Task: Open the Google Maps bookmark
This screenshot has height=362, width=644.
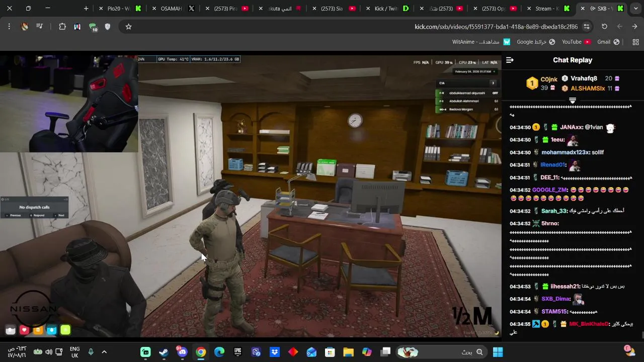Action: (536, 42)
